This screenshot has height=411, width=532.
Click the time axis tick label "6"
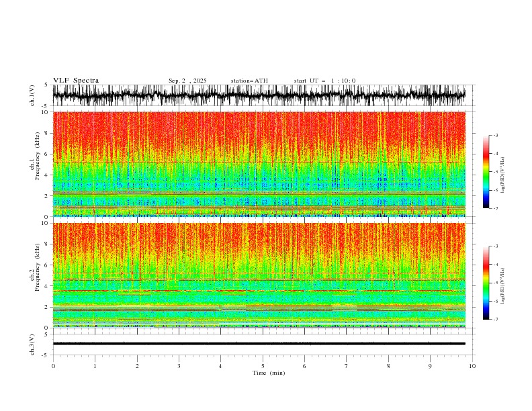304,366
